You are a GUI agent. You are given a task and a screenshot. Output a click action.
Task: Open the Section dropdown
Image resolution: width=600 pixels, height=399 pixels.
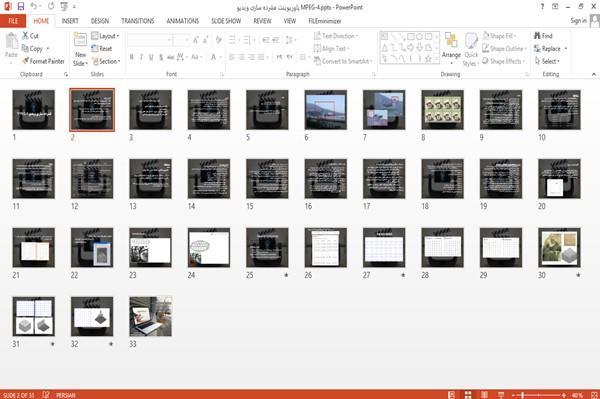pyautogui.click(x=106, y=61)
